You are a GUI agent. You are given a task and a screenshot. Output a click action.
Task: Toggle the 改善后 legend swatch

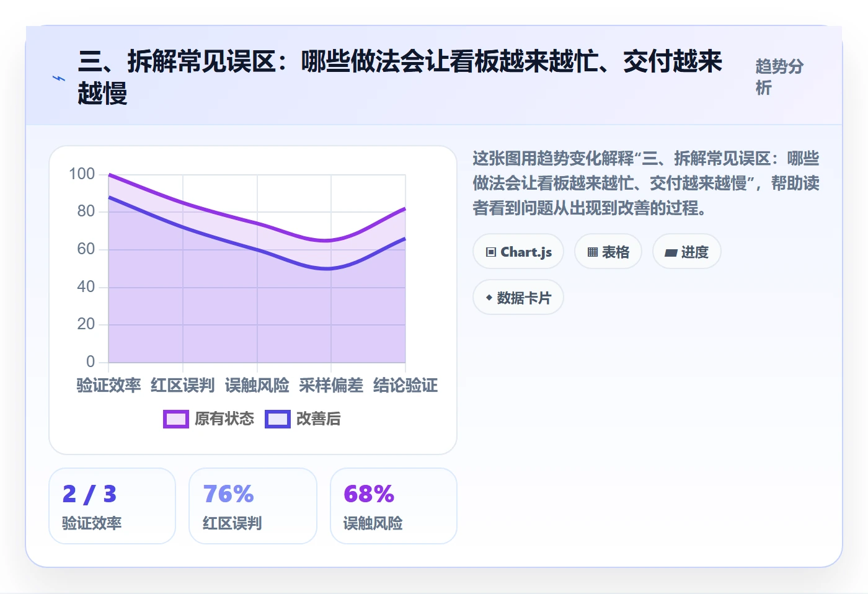[x=278, y=419]
